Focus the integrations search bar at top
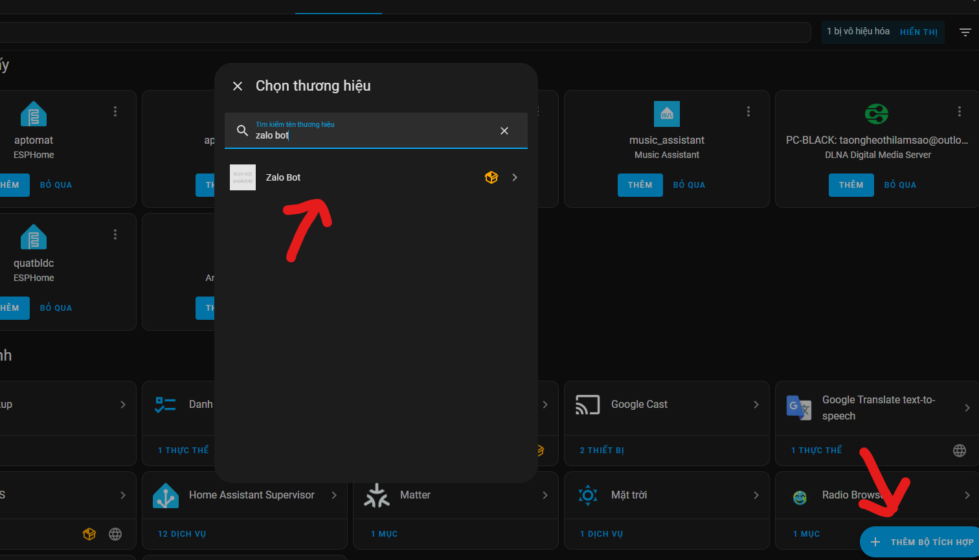The height and width of the screenshot is (560, 979). (405, 32)
